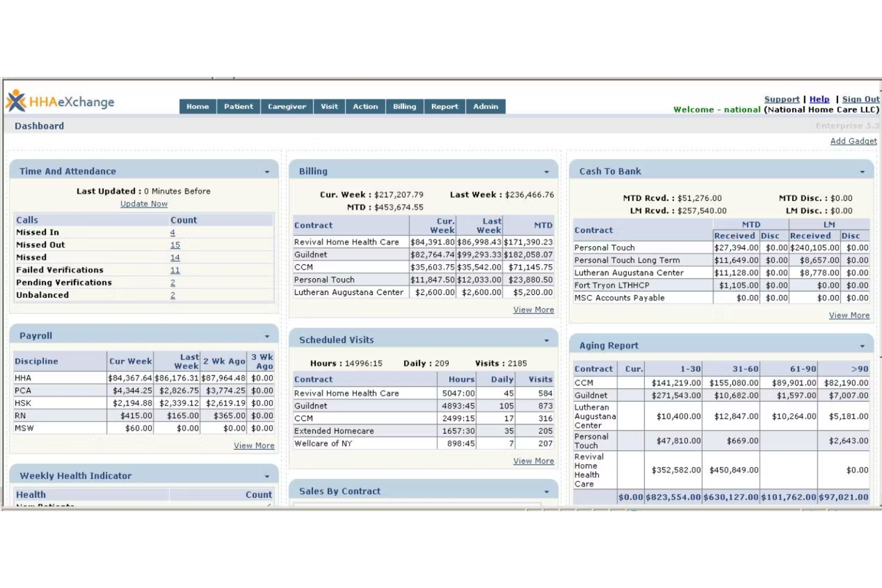Screen dimensions: 882x588
Task: Collapse the Billing gadget arrow
Action: coord(546,172)
